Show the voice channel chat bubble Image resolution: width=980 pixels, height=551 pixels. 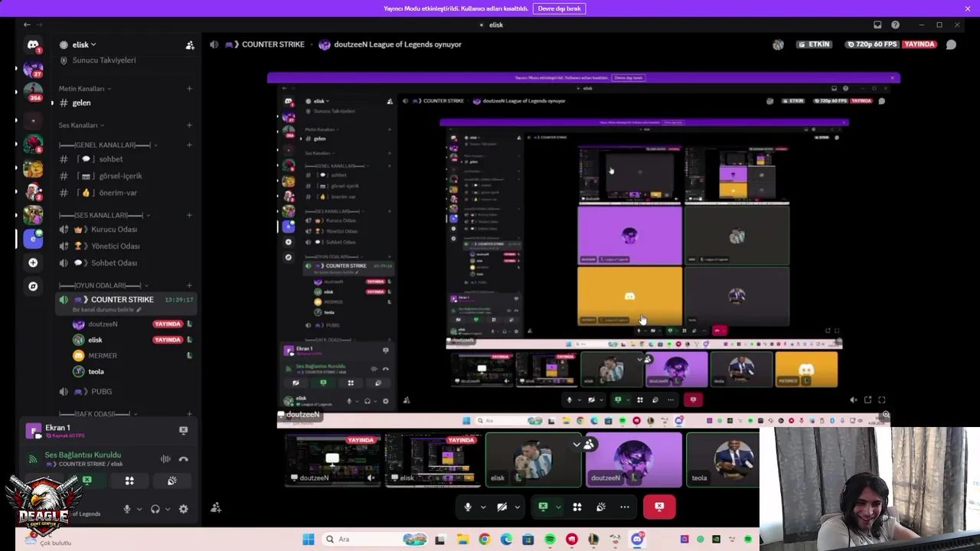point(951,44)
